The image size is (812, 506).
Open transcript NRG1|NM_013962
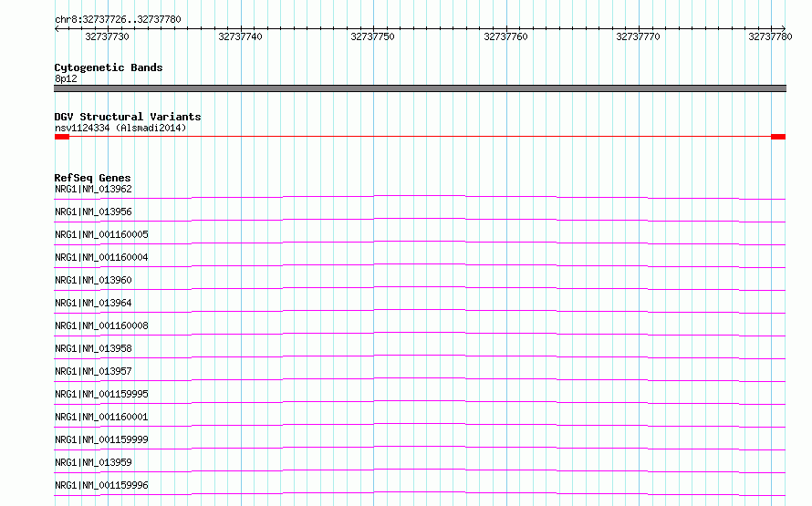[x=93, y=189]
